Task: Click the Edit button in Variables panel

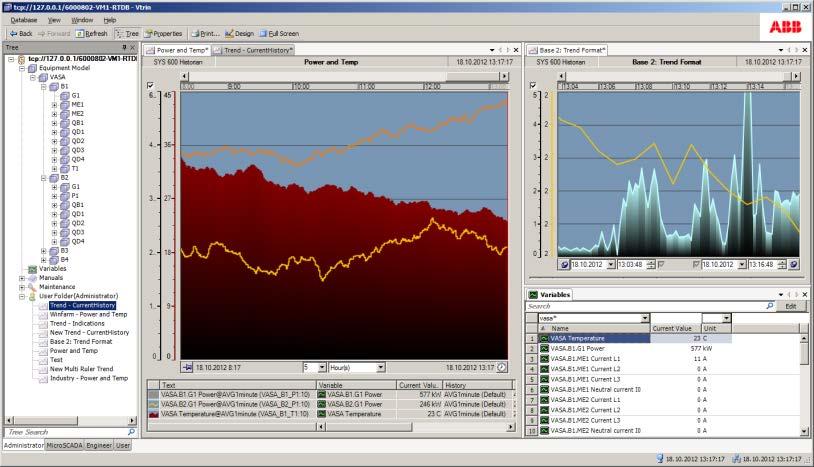Action: [x=790, y=306]
